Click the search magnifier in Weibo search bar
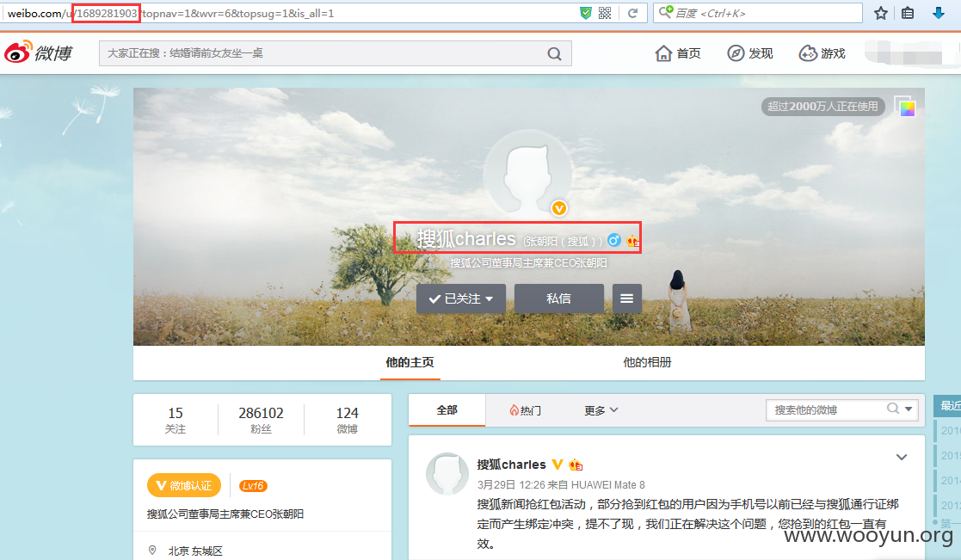 (554, 54)
